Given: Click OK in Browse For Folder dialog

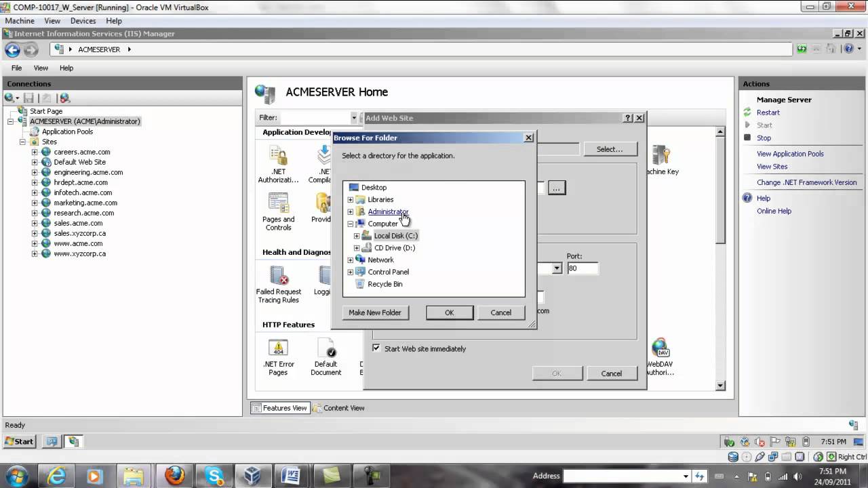Looking at the screenshot, I should [449, 312].
